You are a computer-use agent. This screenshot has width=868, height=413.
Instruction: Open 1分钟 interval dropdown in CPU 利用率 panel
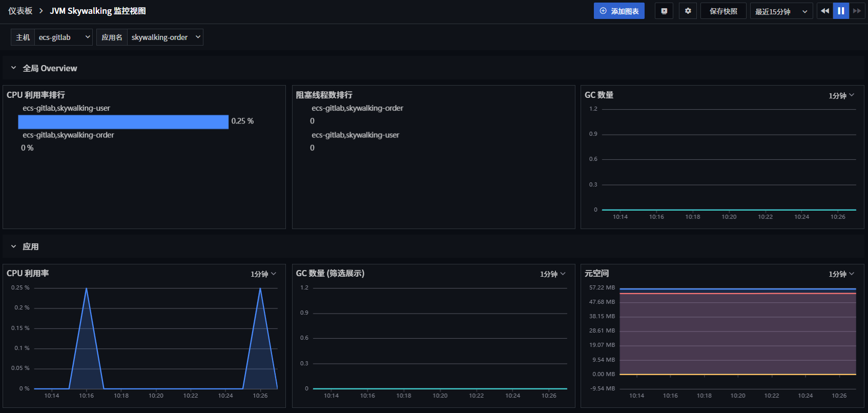click(263, 274)
